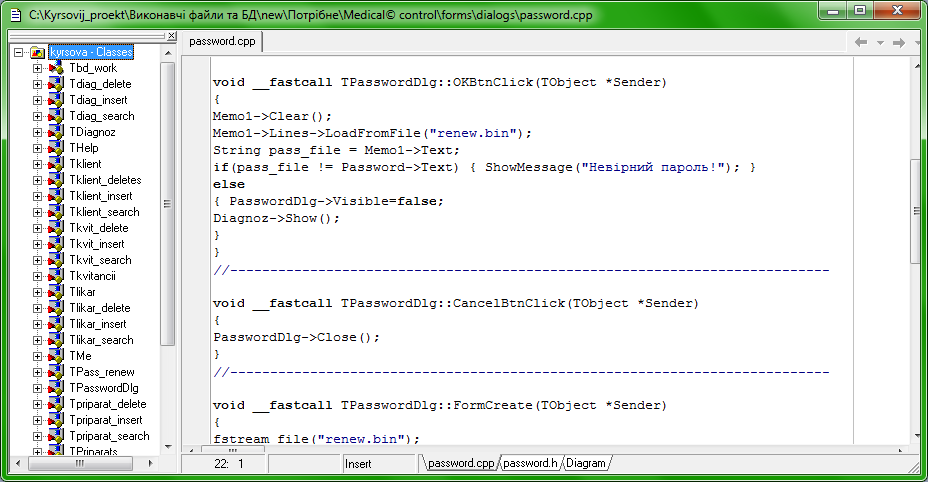The width and height of the screenshot is (928, 482).
Task: Click the class icon next to TPass_renew
Action: 56,372
